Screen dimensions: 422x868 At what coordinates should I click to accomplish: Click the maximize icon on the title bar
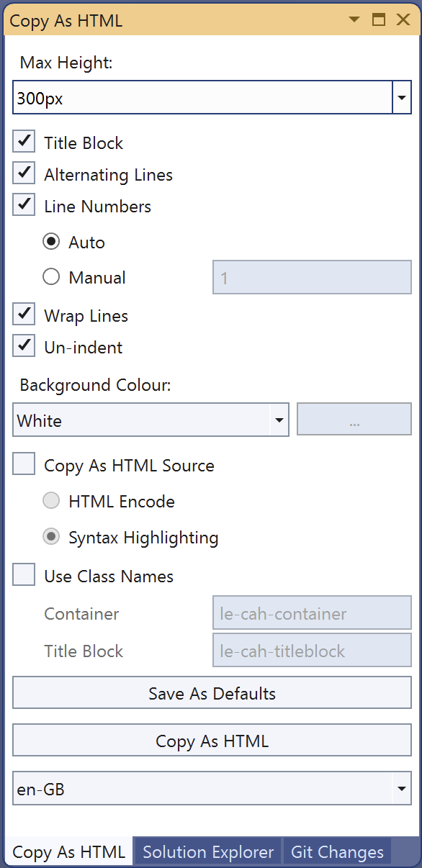click(378, 20)
